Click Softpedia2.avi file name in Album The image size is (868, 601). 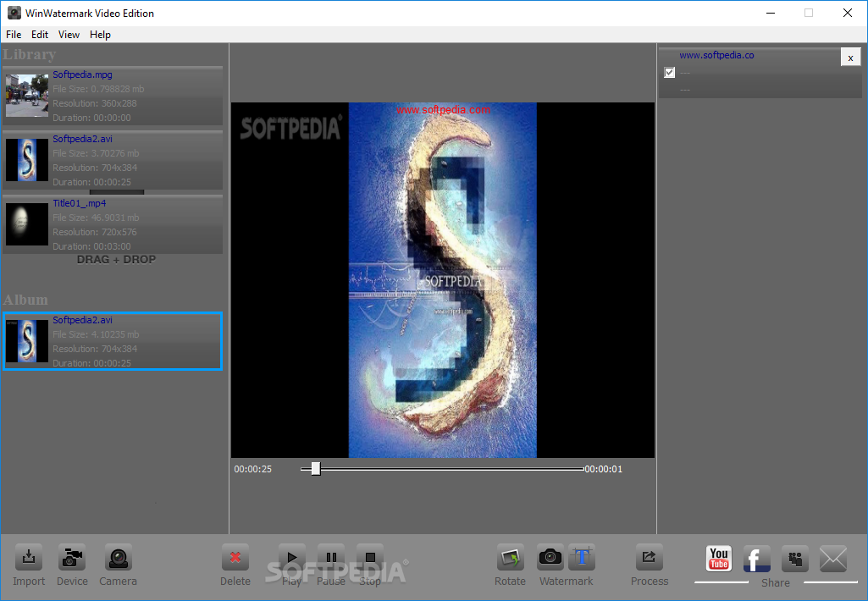82,320
